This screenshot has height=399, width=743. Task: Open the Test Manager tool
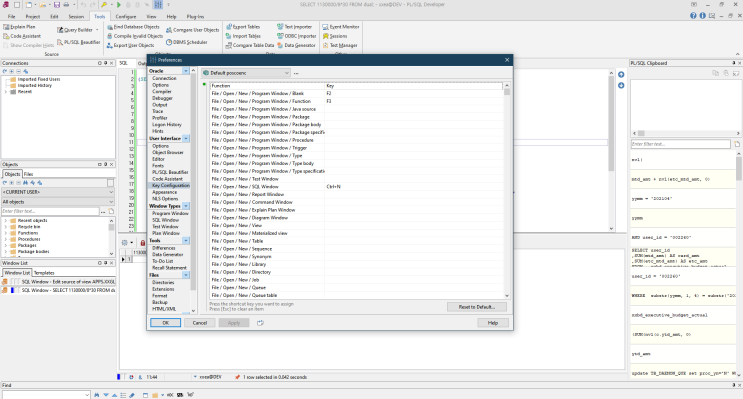340,45
